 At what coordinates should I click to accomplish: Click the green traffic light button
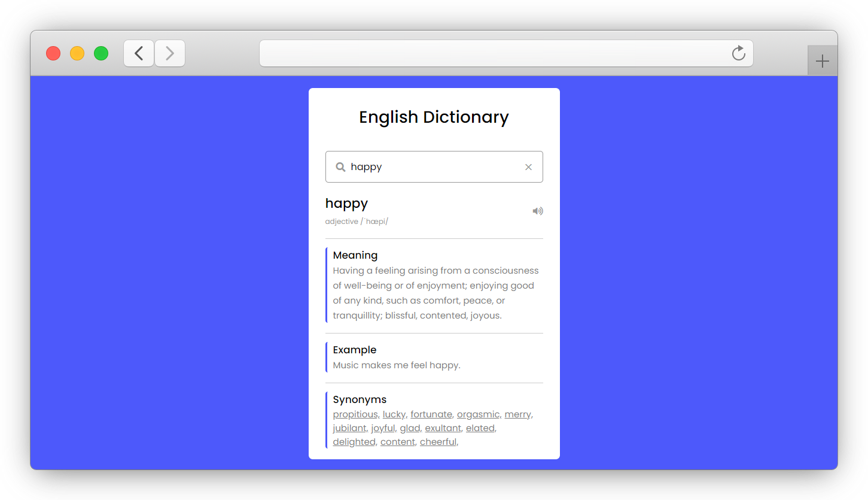pos(101,53)
